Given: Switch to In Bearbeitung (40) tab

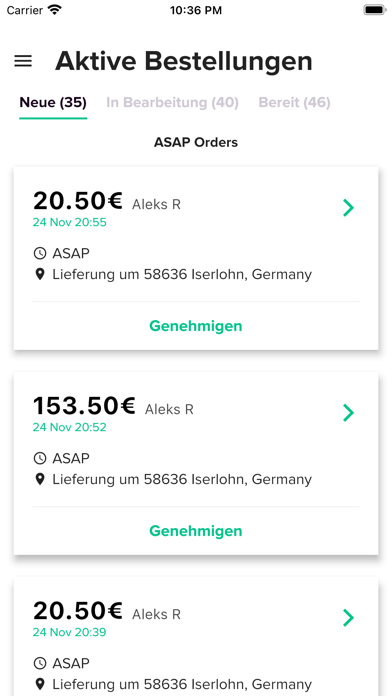Looking at the screenshot, I should click(172, 103).
